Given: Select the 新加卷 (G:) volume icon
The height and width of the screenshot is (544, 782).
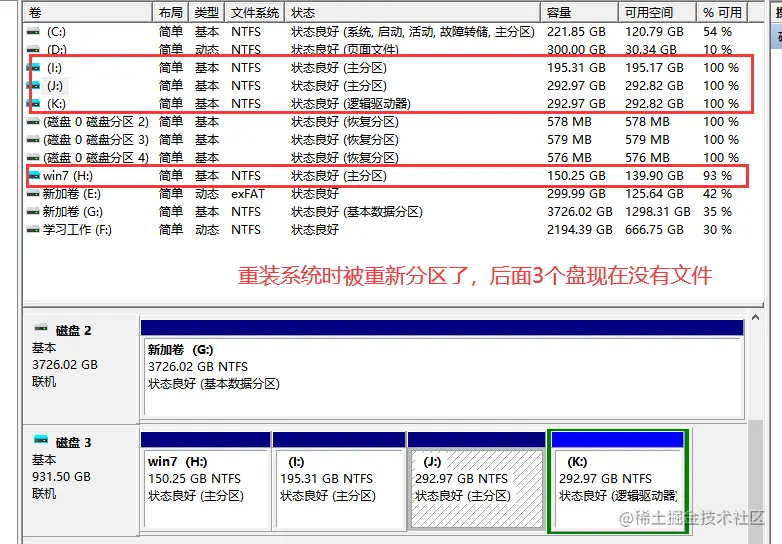Looking at the screenshot, I should 33,212.
